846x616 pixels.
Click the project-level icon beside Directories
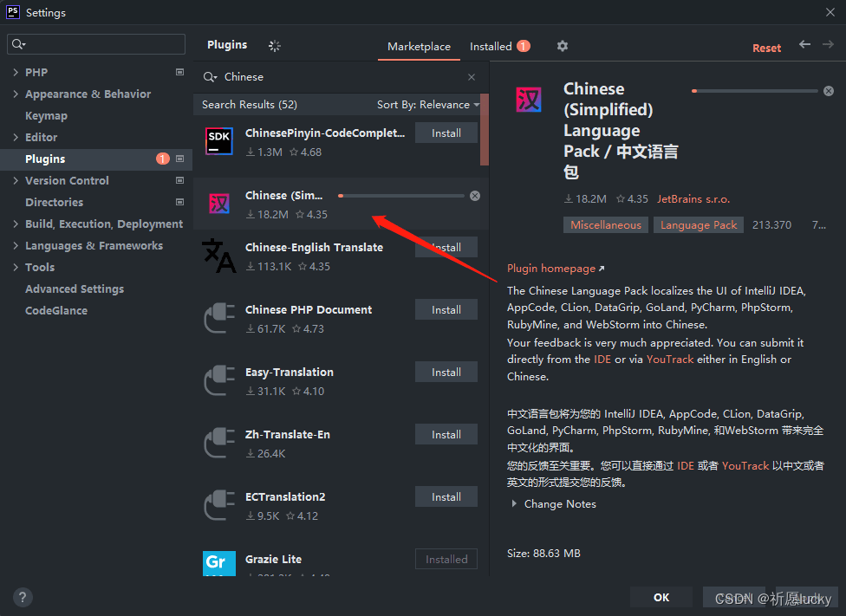(179, 202)
